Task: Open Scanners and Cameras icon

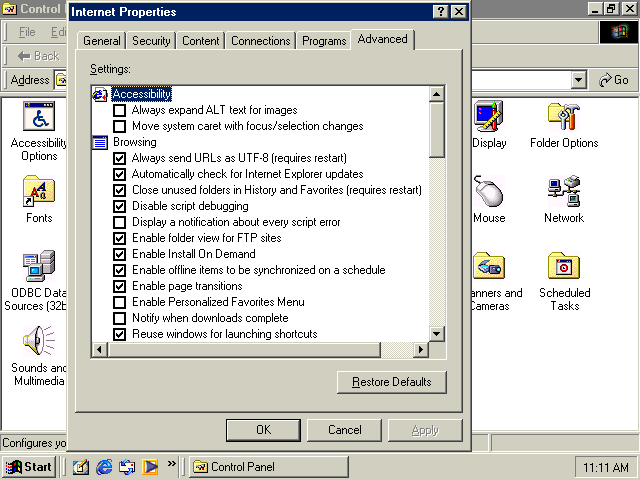Action: 489,266
